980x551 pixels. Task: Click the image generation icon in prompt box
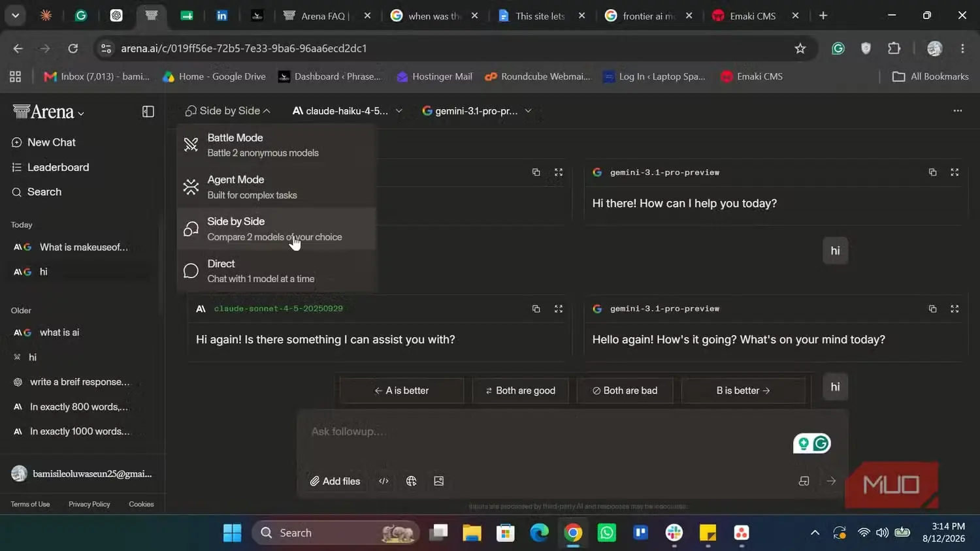point(439,481)
